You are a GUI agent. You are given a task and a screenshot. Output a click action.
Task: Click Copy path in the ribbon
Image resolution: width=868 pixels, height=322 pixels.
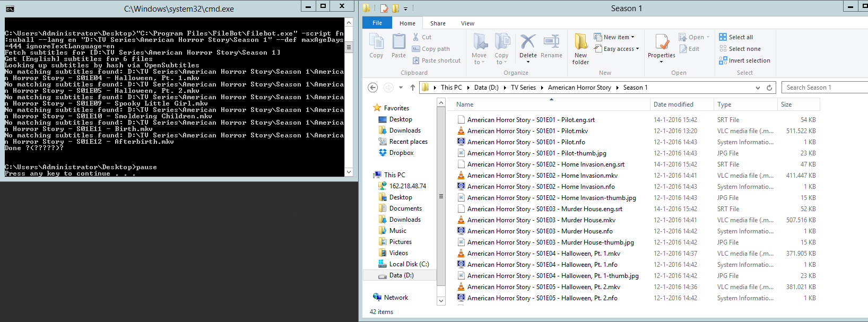click(431, 49)
